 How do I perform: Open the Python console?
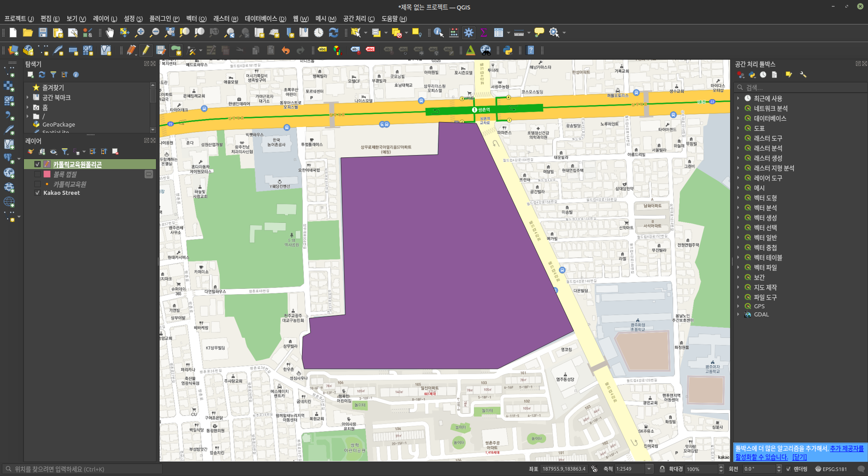[508, 50]
